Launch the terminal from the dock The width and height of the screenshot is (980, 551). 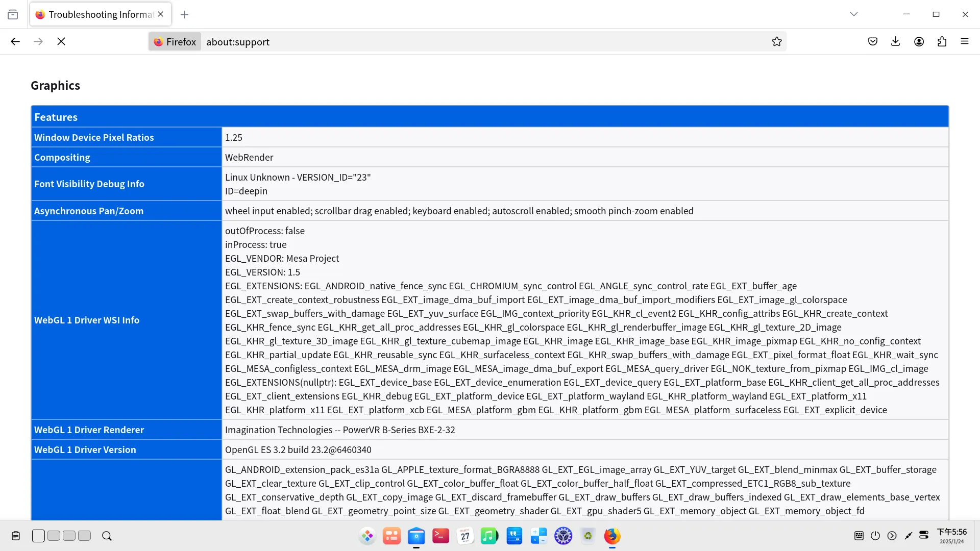[440, 536]
